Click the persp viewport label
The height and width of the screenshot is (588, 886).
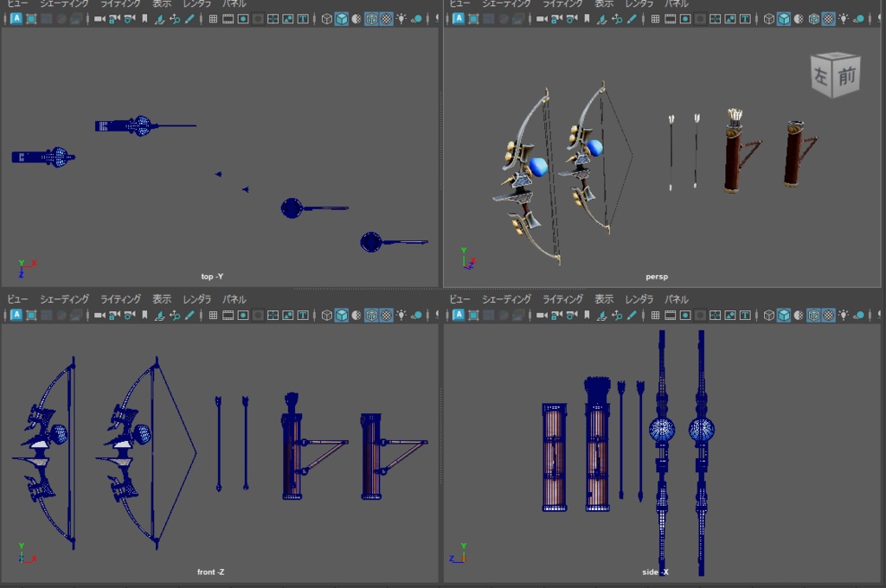pos(657,277)
